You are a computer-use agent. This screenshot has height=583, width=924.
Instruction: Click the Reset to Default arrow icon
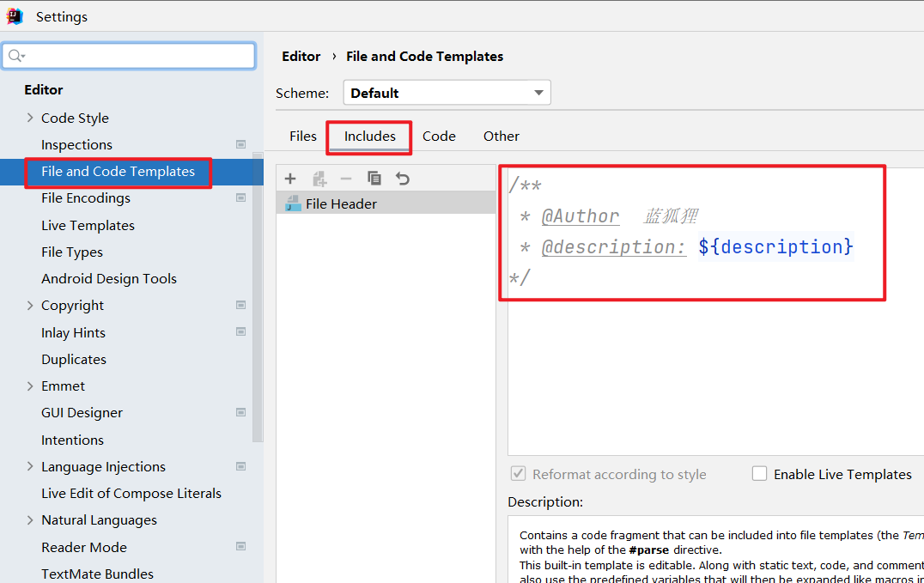[403, 179]
